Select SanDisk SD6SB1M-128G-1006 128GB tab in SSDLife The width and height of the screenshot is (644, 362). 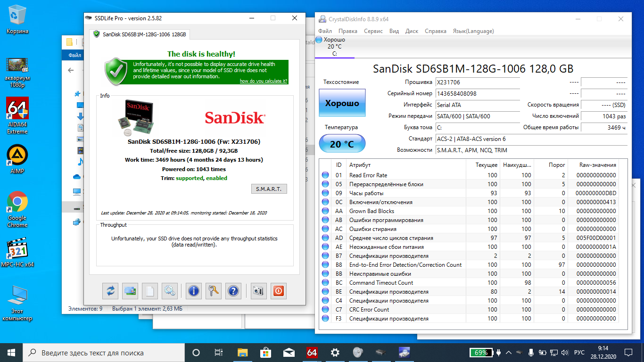click(140, 34)
